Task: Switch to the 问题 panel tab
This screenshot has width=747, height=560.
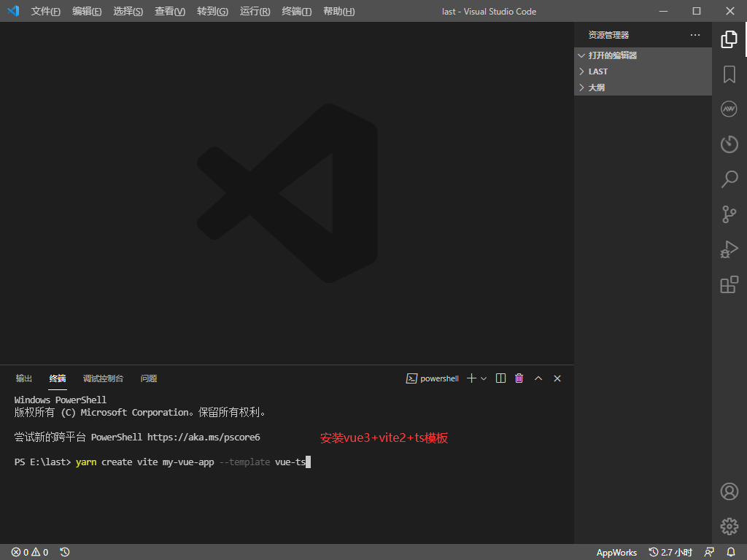Action: [x=149, y=378]
